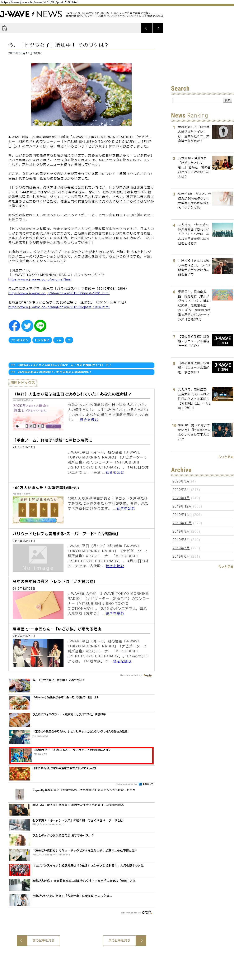The image size is (234, 980).
Task: Expand news ranking with もっと見る
Action: point(225,457)
